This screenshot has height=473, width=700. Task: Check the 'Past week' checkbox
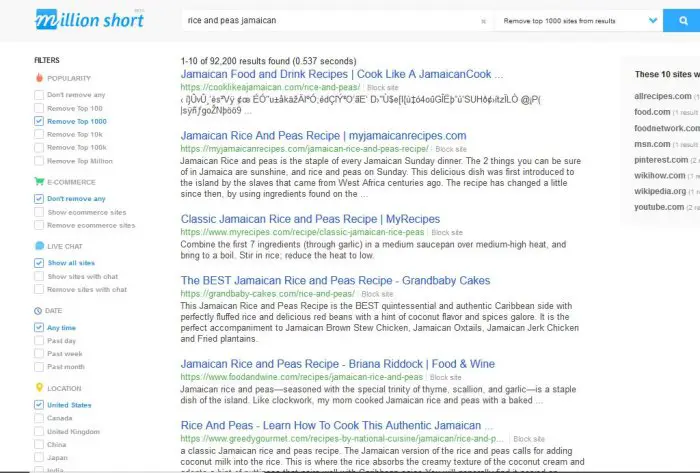click(x=39, y=353)
